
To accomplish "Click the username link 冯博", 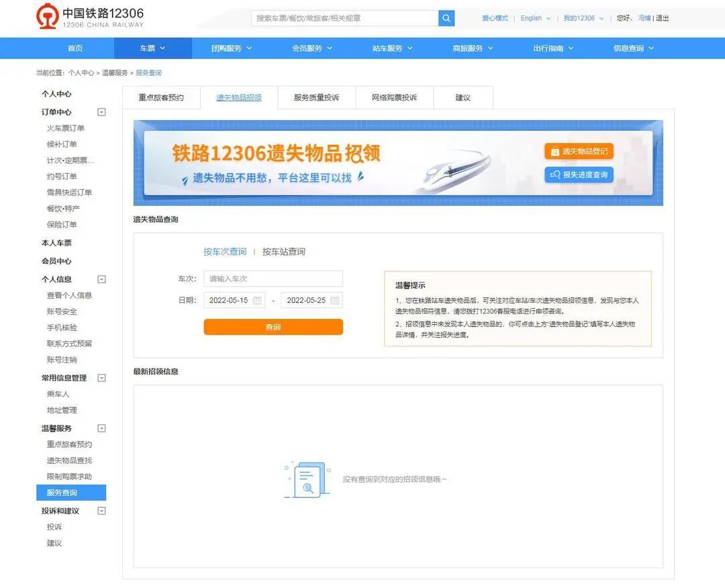I will click(644, 18).
